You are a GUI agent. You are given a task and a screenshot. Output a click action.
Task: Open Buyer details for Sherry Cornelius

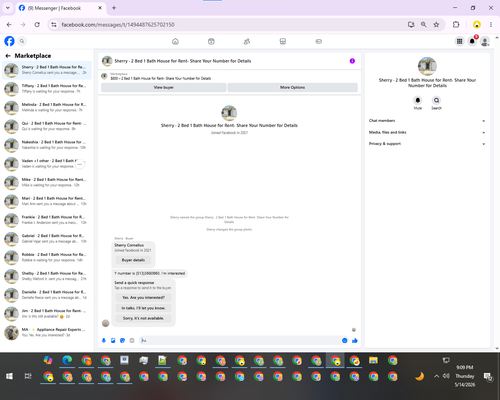click(133, 260)
